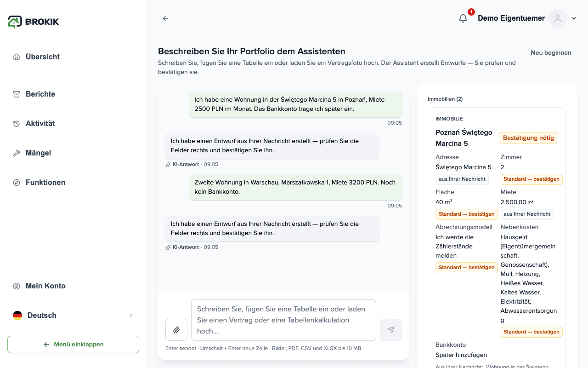
Task: Confirm the Fläche standard value badge
Action: pyautogui.click(x=467, y=214)
